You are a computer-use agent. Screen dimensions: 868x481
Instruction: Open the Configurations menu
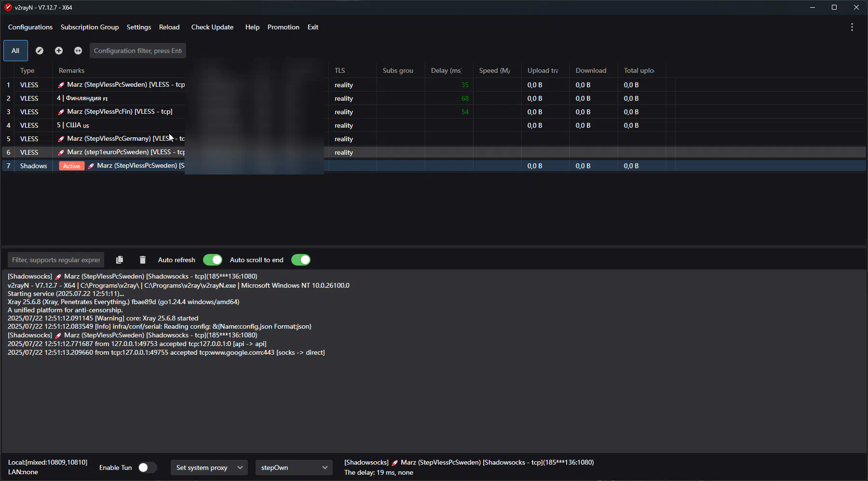click(x=30, y=27)
